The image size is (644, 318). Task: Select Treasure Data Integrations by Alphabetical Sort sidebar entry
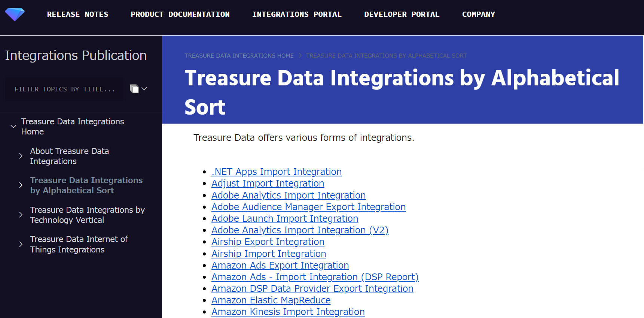tap(86, 185)
